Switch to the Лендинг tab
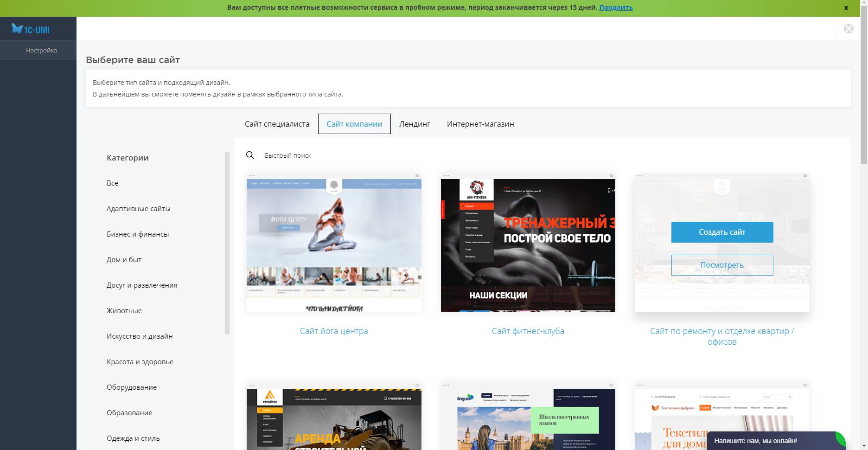 pyautogui.click(x=415, y=124)
